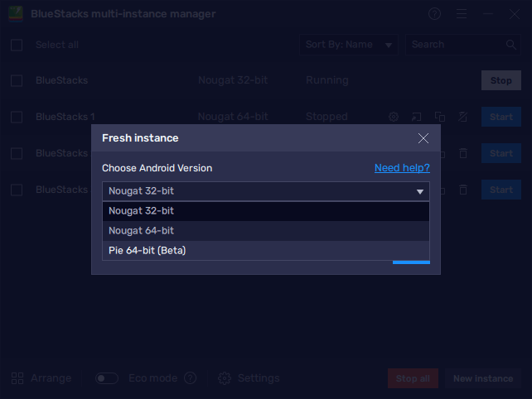Viewport: 532px width, 399px height.
Task: Click the Arrange grid icon
Action: (x=17, y=378)
